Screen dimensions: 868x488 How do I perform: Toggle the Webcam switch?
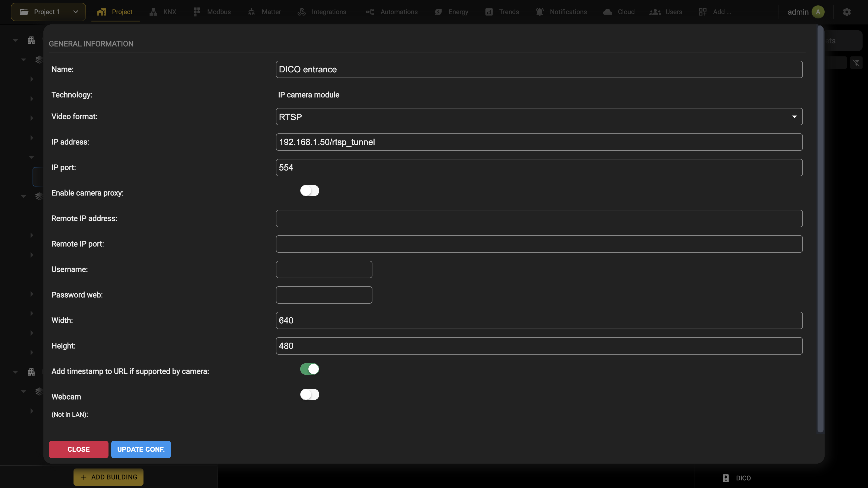[x=310, y=394]
